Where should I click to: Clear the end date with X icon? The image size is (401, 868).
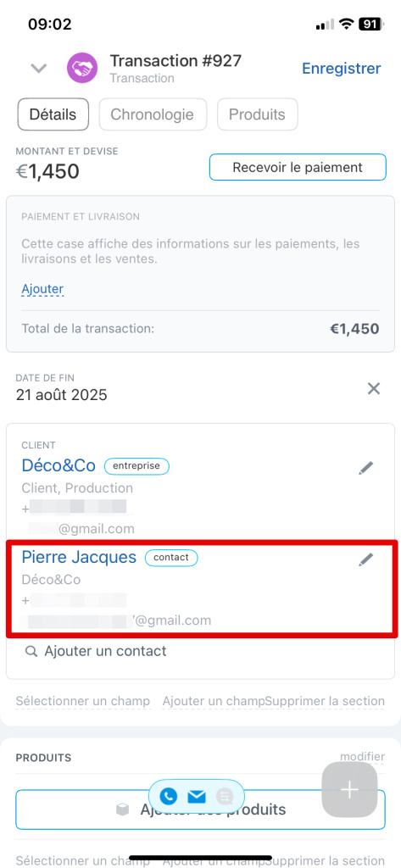pos(374,388)
